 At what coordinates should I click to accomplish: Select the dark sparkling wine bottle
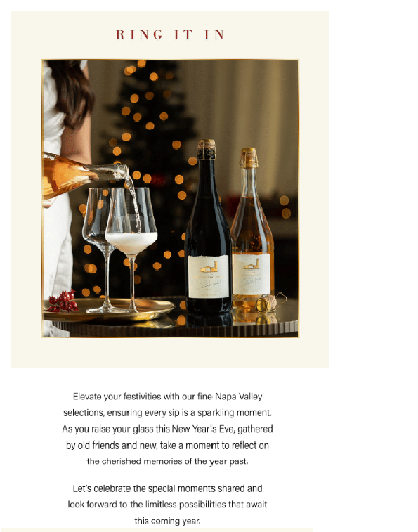(208, 226)
